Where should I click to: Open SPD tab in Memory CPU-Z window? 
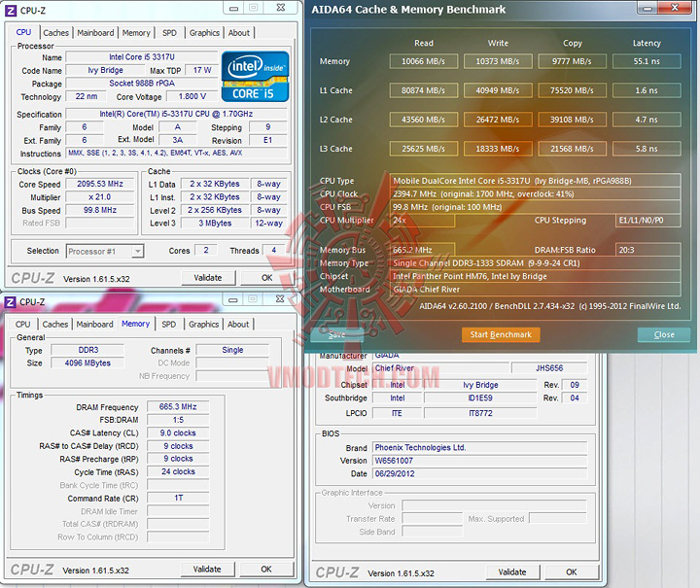click(169, 325)
